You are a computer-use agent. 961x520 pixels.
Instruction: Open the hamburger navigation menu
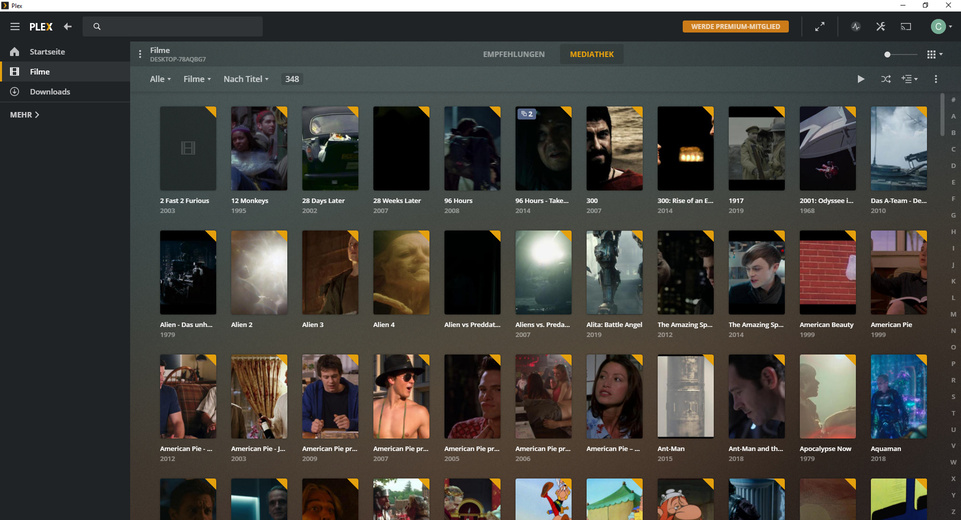(x=15, y=26)
